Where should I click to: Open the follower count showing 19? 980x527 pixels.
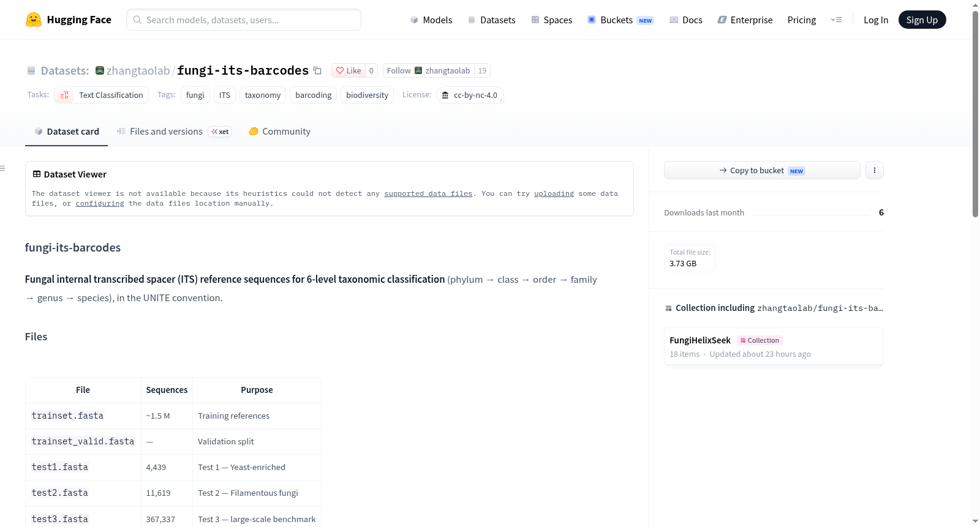pos(483,70)
